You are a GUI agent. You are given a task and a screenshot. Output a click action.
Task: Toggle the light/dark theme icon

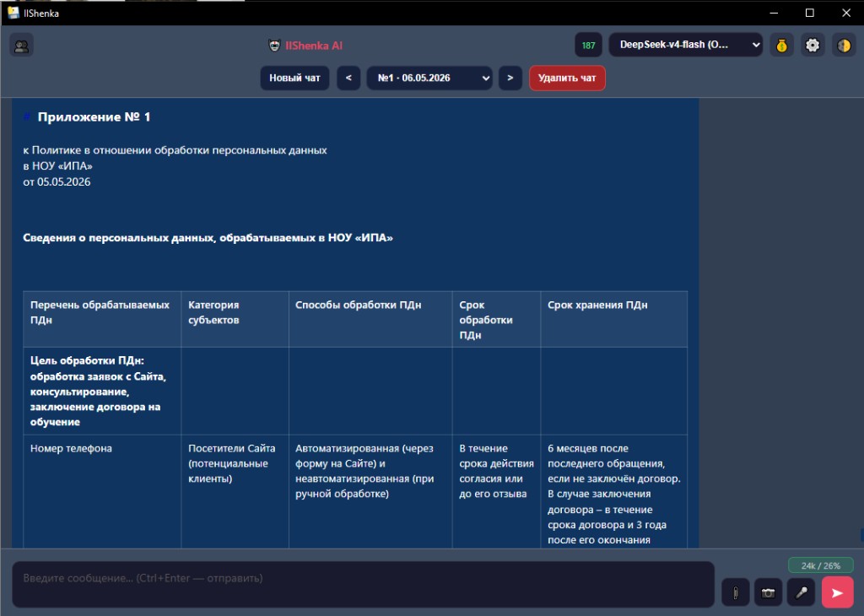(844, 46)
